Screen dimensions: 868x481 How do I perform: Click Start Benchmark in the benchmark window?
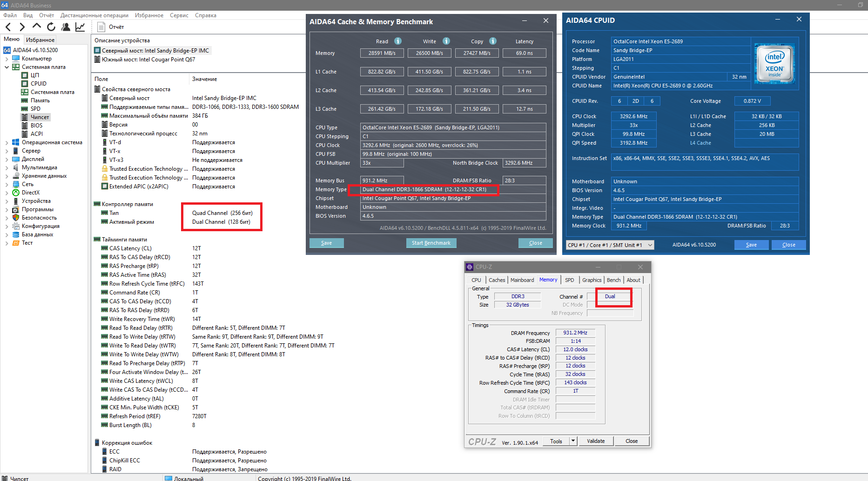431,243
